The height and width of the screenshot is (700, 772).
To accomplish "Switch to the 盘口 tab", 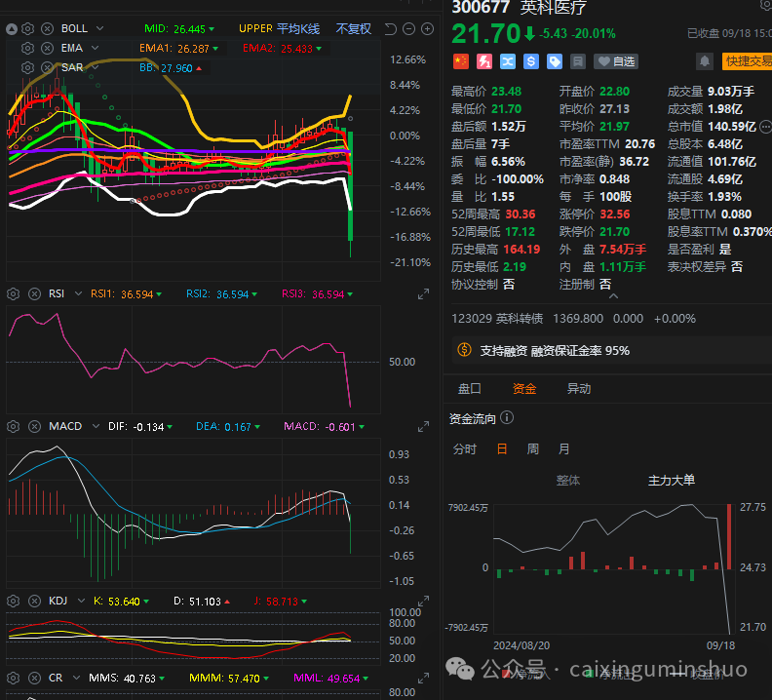I will click(x=470, y=389).
